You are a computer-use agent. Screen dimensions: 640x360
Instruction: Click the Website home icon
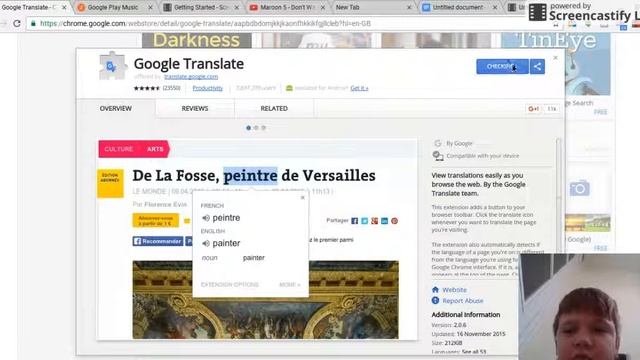(x=436, y=290)
